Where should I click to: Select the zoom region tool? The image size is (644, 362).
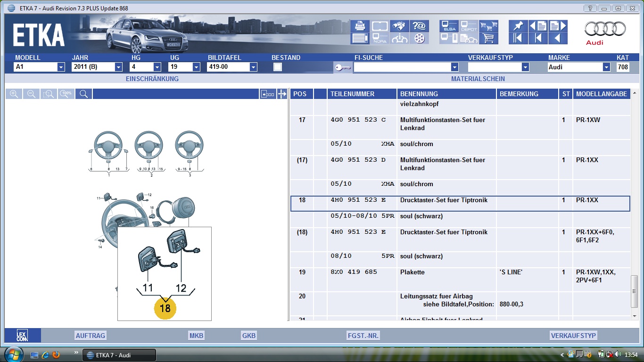tap(49, 94)
